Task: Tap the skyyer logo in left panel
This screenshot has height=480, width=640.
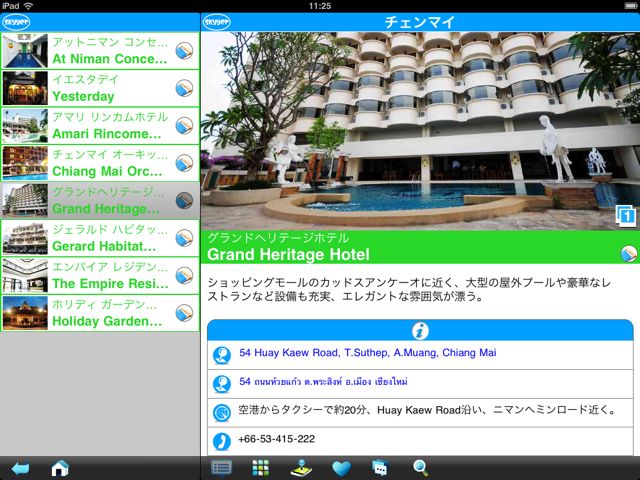Action: (16, 22)
